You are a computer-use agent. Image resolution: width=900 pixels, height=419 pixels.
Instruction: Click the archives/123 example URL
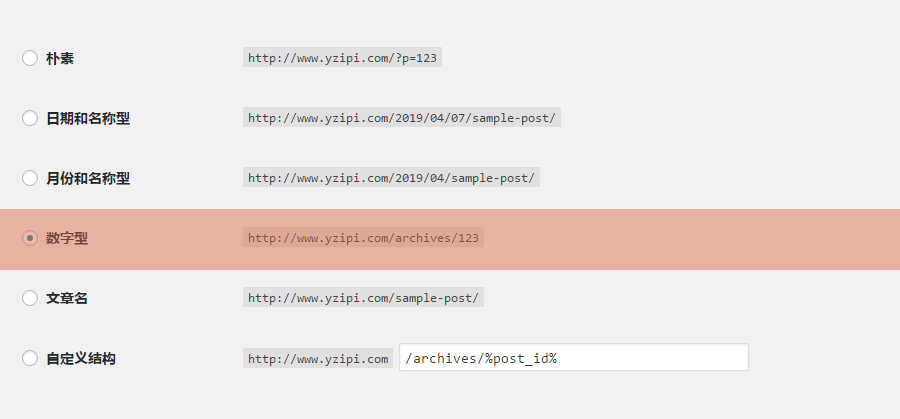[x=363, y=238]
